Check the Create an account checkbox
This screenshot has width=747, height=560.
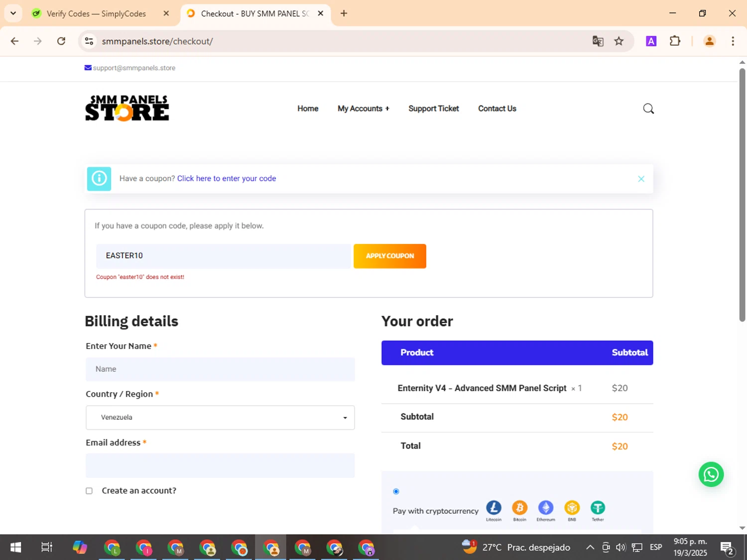[x=89, y=491]
